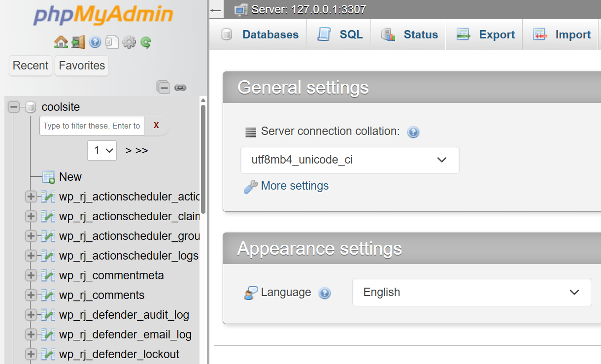The height and width of the screenshot is (364, 601).
Task: Open the page number dropdown in tree
Action: tap(102, 150)
